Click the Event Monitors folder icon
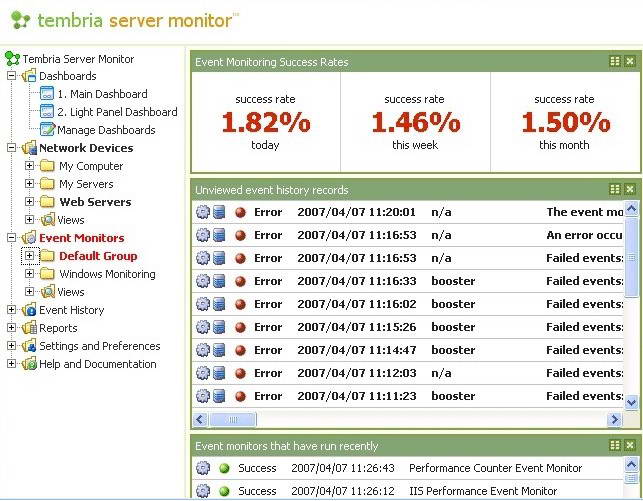 click(29, 238)
